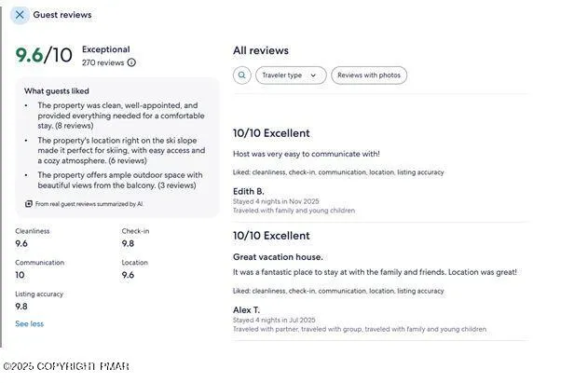Click the Listing accuracy 9.8 rating
Screen dimensions: 588x383
(21, 306)
